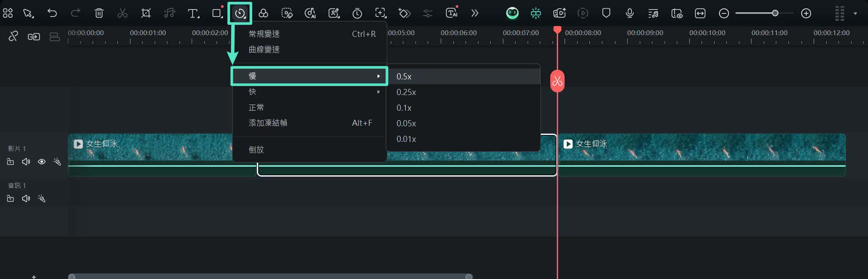The image size is (868, 279).
Task: Pick 0.1x slow speed
Action: (x=463, y=108)
